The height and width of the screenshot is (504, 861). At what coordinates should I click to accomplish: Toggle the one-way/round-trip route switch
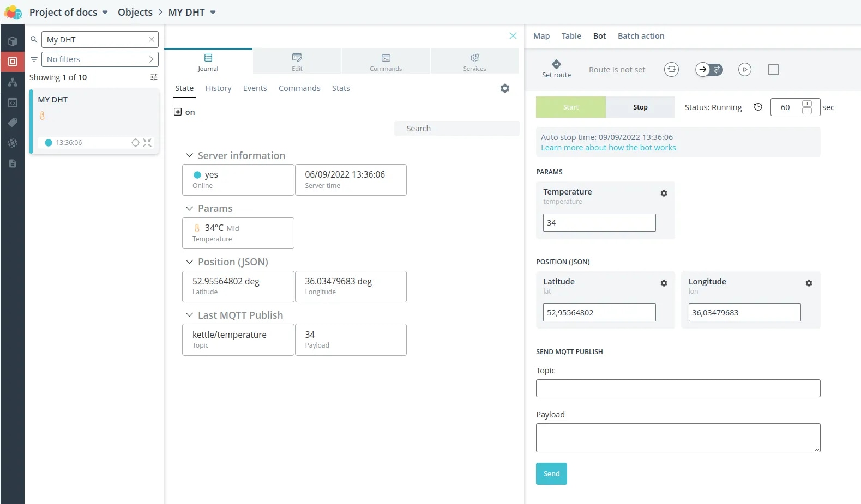[x=709, y=69]
